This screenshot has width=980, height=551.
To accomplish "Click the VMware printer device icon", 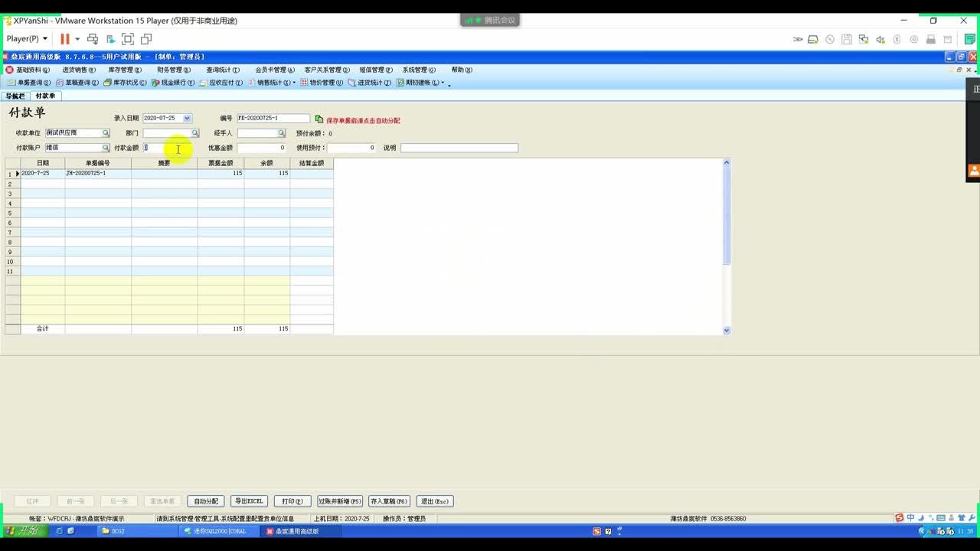I will [x=931, y=39].
